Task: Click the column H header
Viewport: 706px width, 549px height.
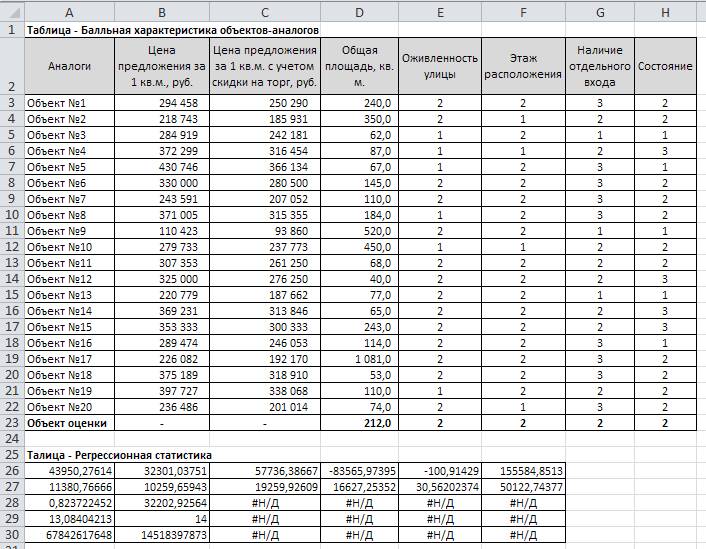Action: pos(665,10)
